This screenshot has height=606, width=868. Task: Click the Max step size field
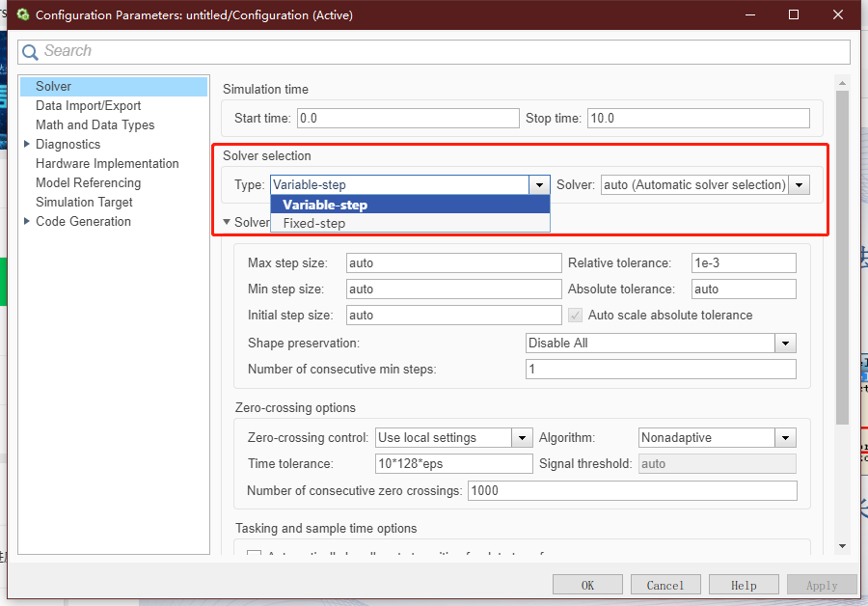454,263
